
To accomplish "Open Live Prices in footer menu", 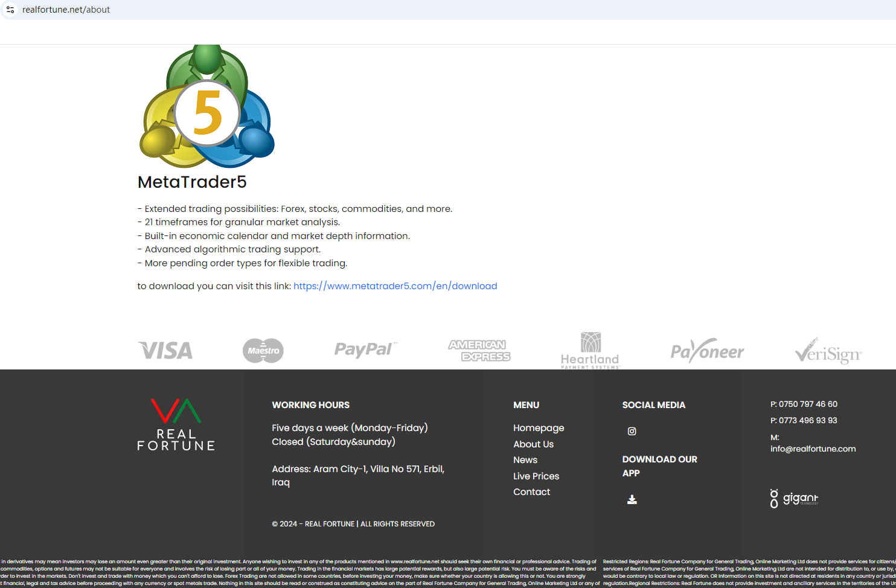I will 536,476.
